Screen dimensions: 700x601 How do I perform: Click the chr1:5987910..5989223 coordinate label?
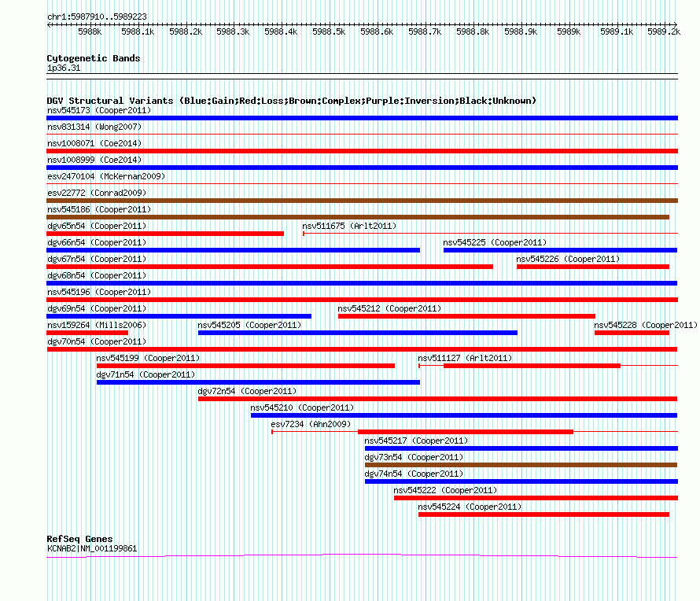pos(97,17)
